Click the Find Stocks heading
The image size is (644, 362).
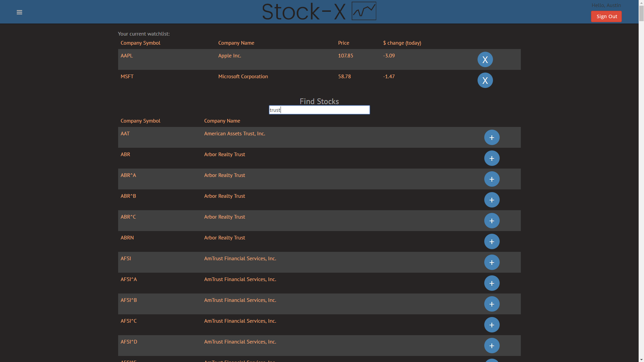pos(319,101)
